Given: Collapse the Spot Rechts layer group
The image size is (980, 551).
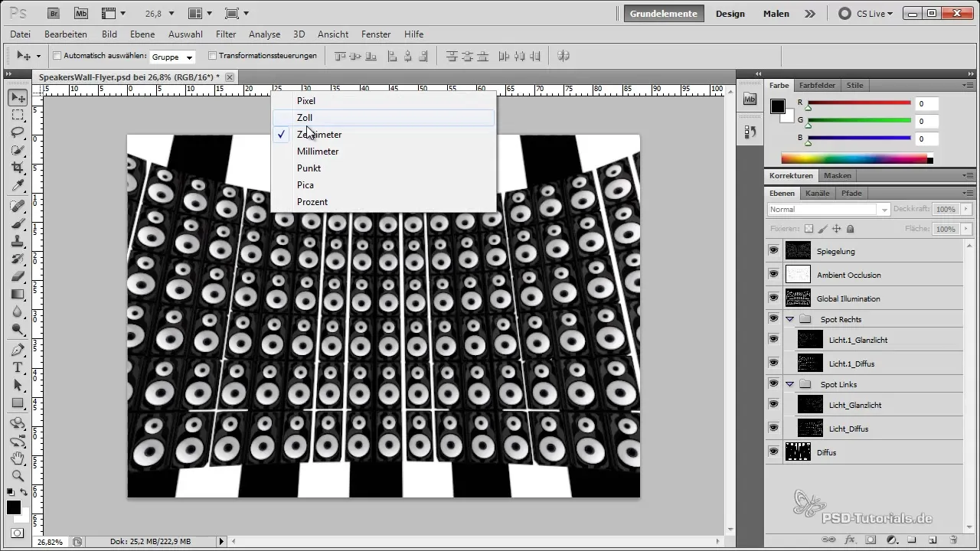Looking at the screenshot, I should point(789,319).
